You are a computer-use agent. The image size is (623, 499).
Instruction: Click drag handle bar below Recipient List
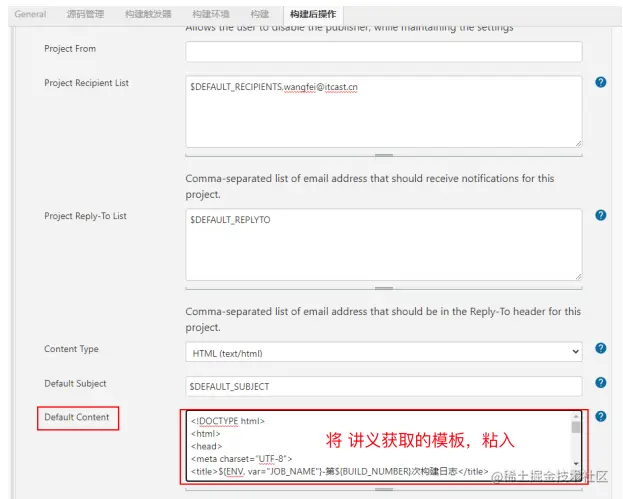[384, 155]
